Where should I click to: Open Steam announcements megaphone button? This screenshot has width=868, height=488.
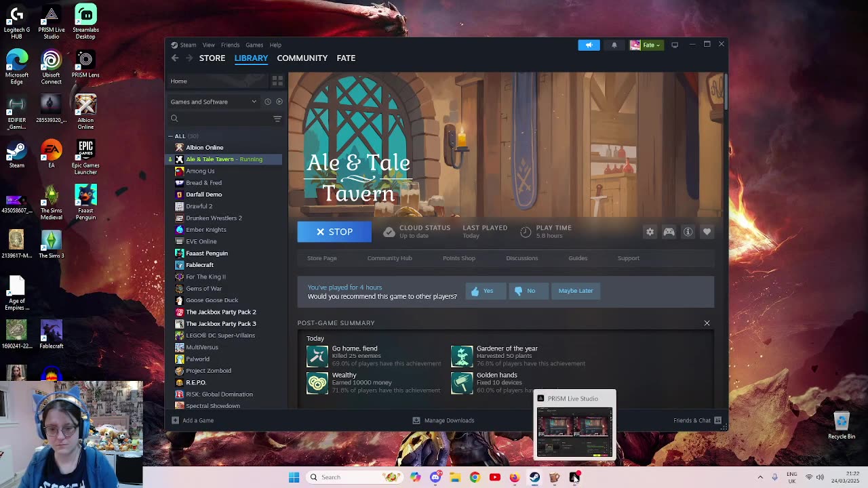589,45
